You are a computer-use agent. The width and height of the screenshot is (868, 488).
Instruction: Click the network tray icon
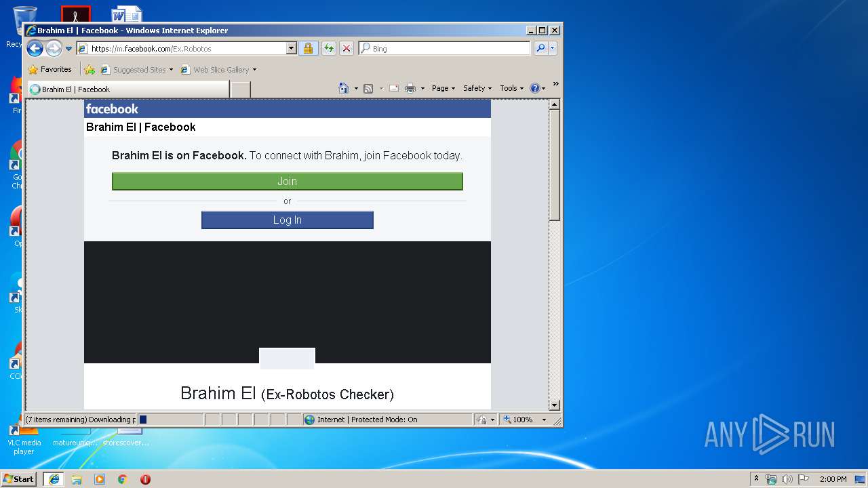tap(771, 479)
